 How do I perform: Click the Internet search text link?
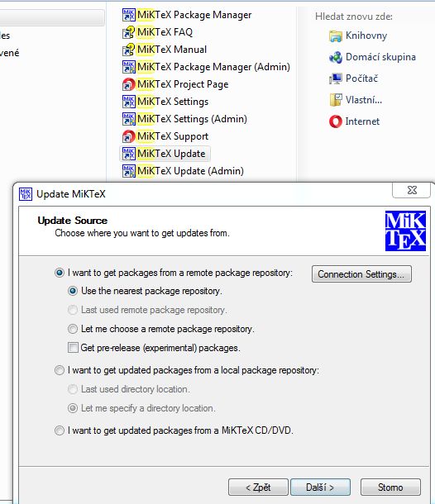click(x=362, y=121)
